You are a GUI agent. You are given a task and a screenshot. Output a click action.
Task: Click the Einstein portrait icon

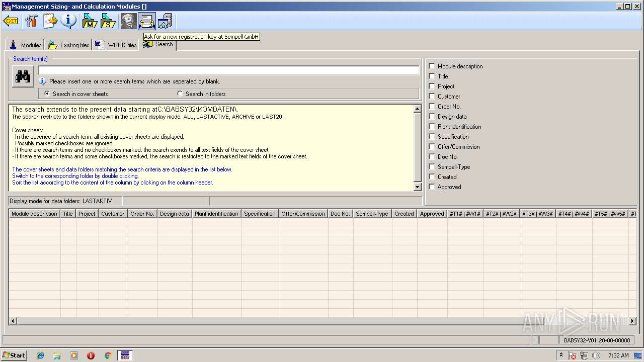click(129, 21)
